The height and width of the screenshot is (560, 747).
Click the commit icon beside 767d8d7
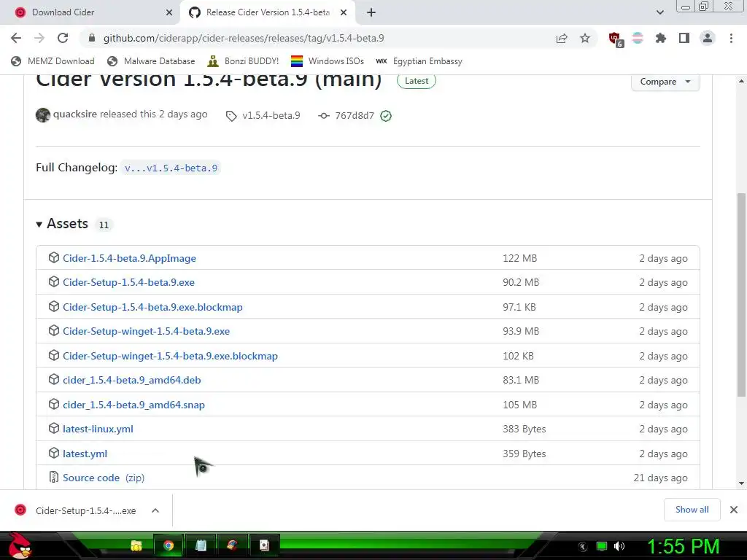pos(323,116)
